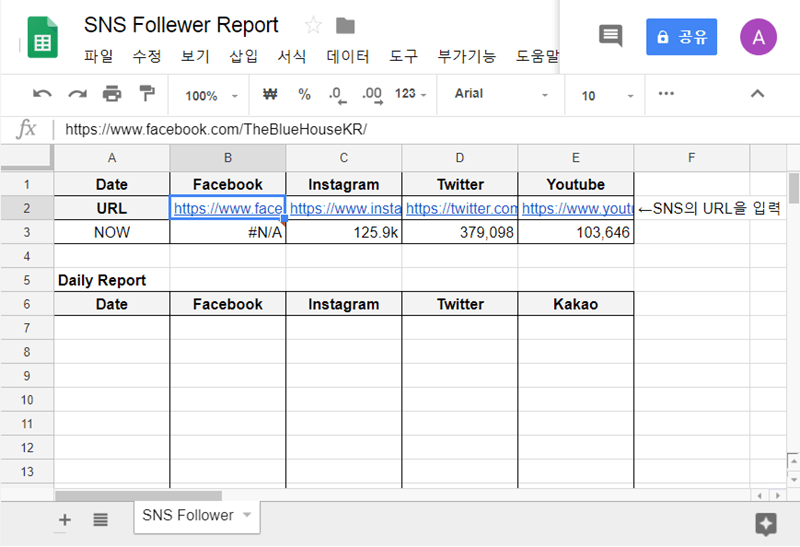This screenshot has height=547, width=800.
Task: Select the 103,646 cell
Action: click(576, 232)
